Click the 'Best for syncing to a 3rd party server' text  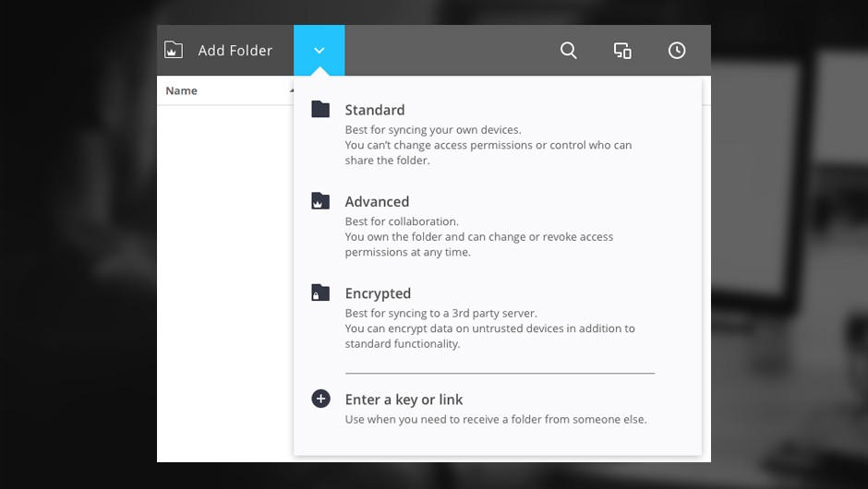(x=440, y=313)
